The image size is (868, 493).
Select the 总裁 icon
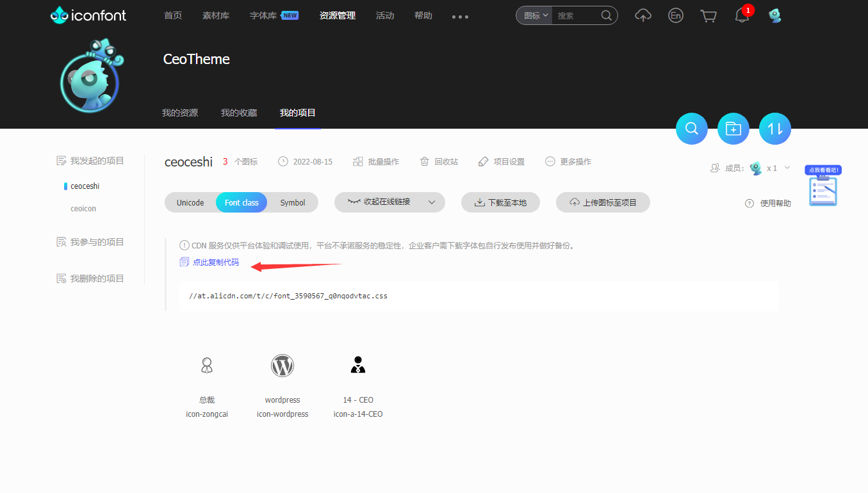pos(207,366)
